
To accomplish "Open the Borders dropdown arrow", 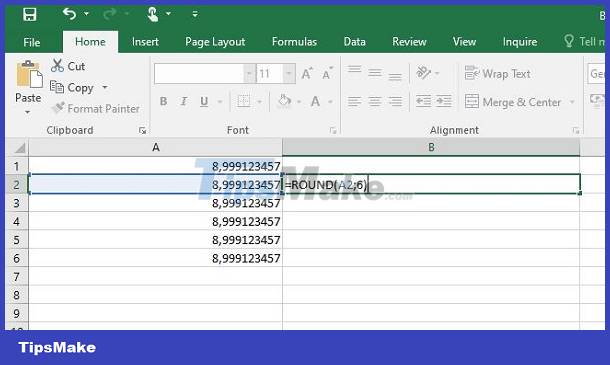I will 259,102.
